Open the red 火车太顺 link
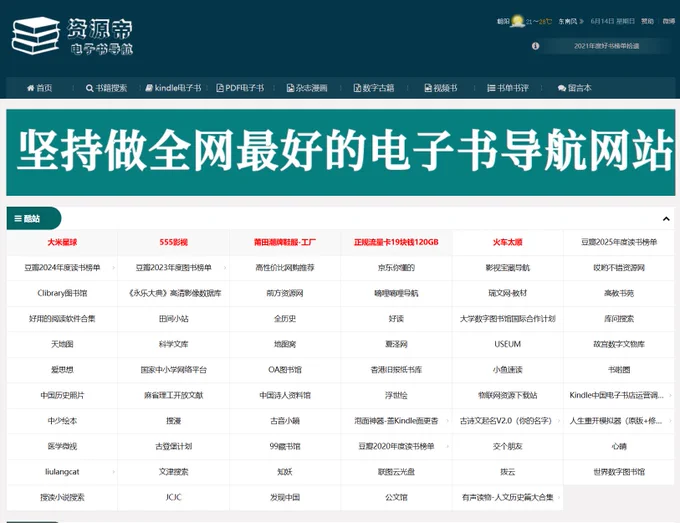 pos(507,242)
